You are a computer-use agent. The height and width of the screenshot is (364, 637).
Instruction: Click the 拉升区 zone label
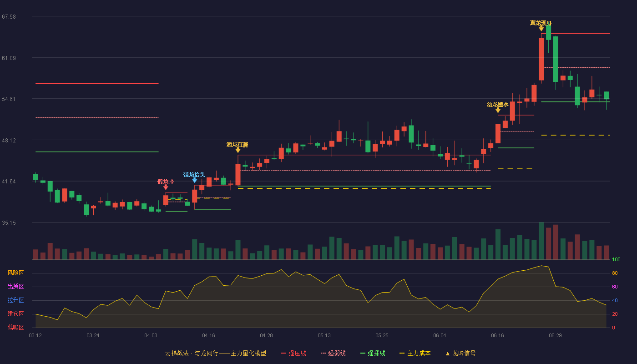(x=16, y=300)
